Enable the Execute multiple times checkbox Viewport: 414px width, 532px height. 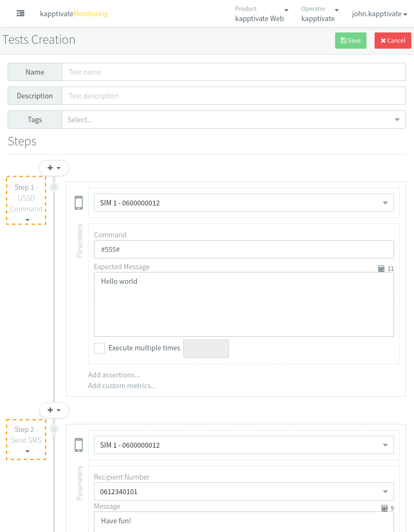[99, 348]
